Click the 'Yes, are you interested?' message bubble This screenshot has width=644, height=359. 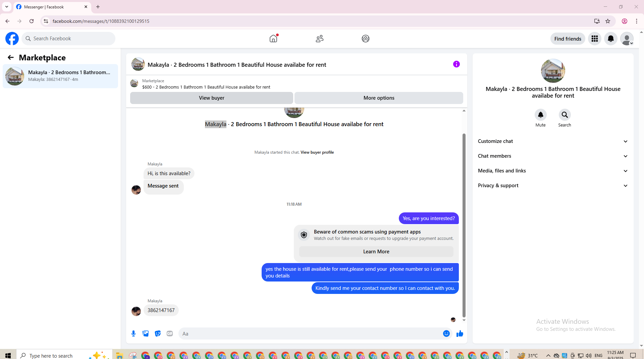[x=429, y=218]
